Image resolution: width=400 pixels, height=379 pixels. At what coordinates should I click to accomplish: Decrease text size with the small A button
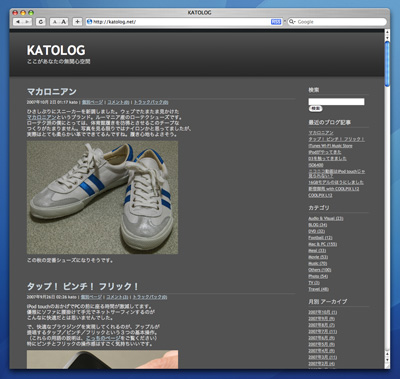click(55, 22)
